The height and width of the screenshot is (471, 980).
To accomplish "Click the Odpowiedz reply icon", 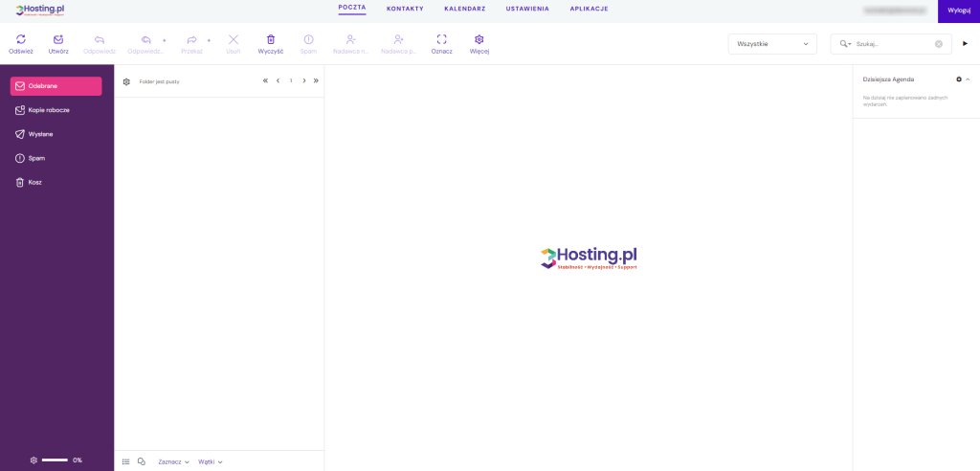I will [x=100, y=39].
